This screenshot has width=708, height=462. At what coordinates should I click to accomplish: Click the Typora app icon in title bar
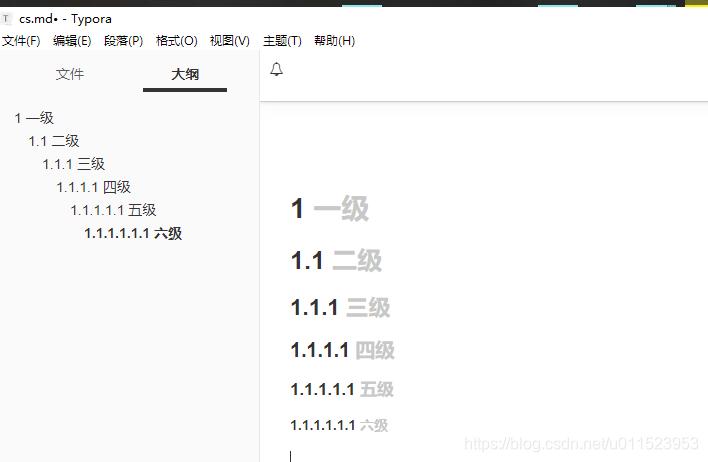6,19
